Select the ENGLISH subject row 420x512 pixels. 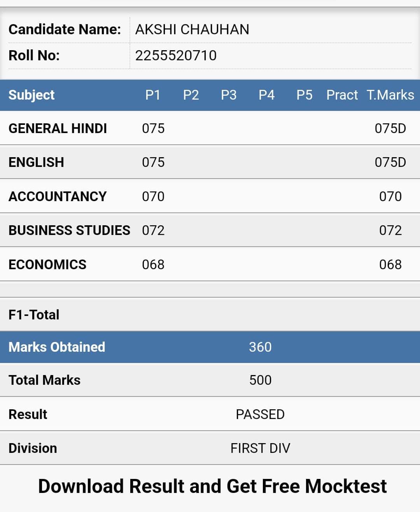[210, 162]
